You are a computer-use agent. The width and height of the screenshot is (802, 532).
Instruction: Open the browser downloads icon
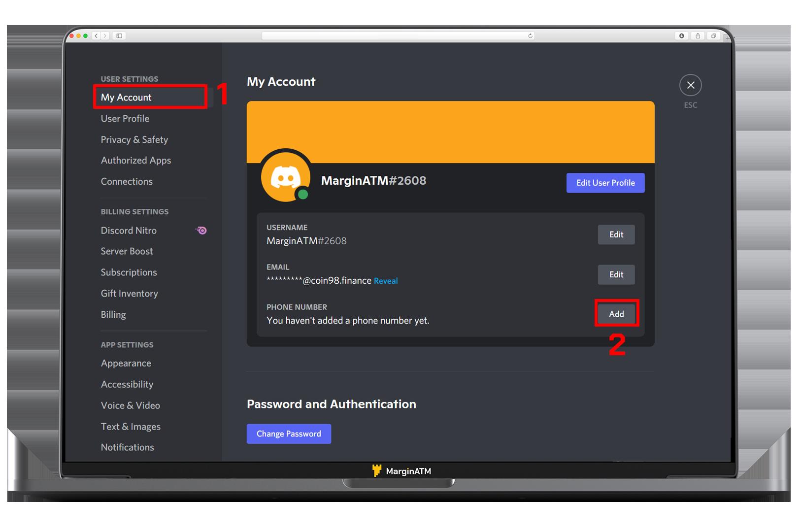click(x=682, y=36)
